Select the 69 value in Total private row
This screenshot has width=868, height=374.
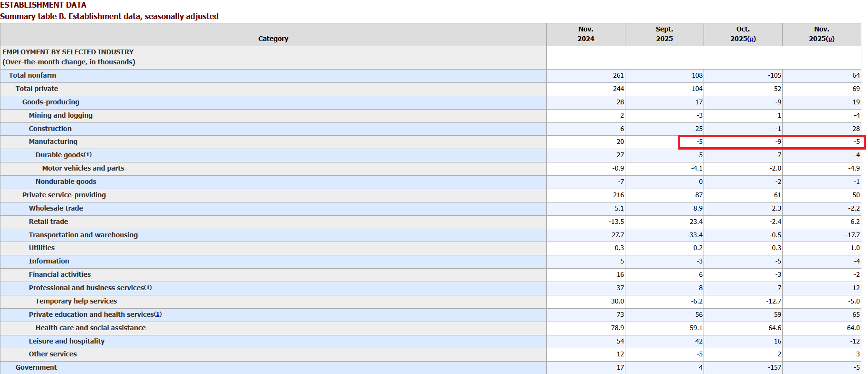856,89
